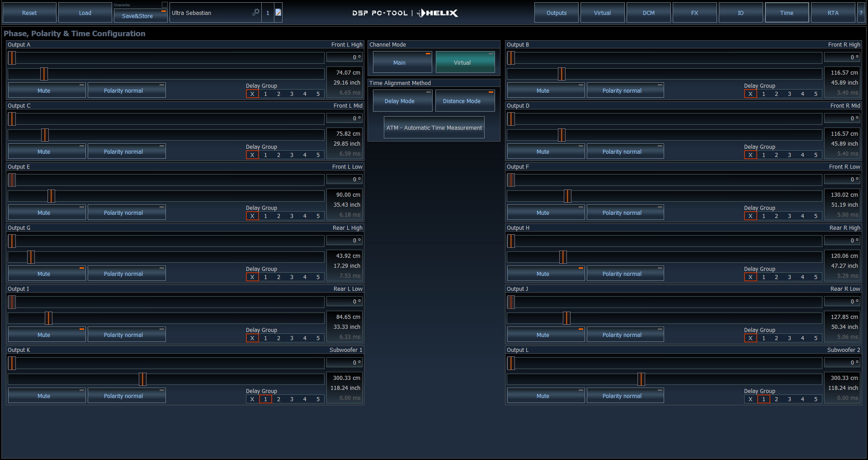Expand Polarity normal options on Output J
Screen dimensions: 868x460
click(660, 329)
